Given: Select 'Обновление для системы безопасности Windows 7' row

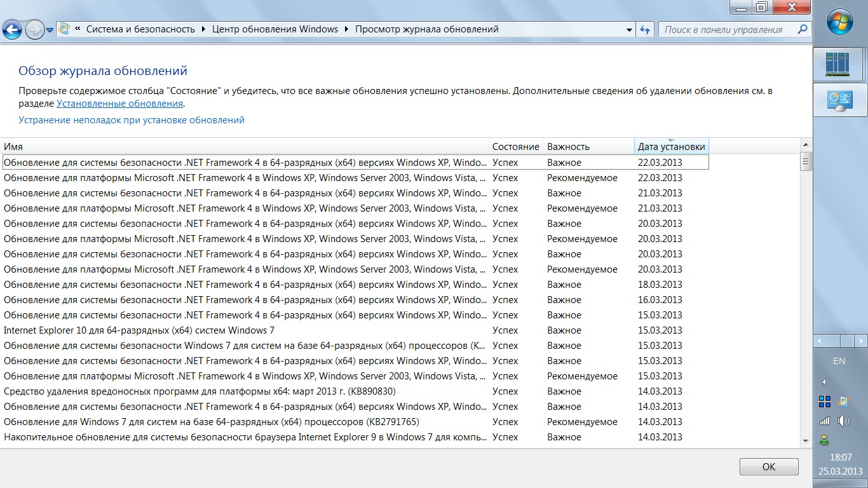Looking at the screenshot, I should [355, 346].
